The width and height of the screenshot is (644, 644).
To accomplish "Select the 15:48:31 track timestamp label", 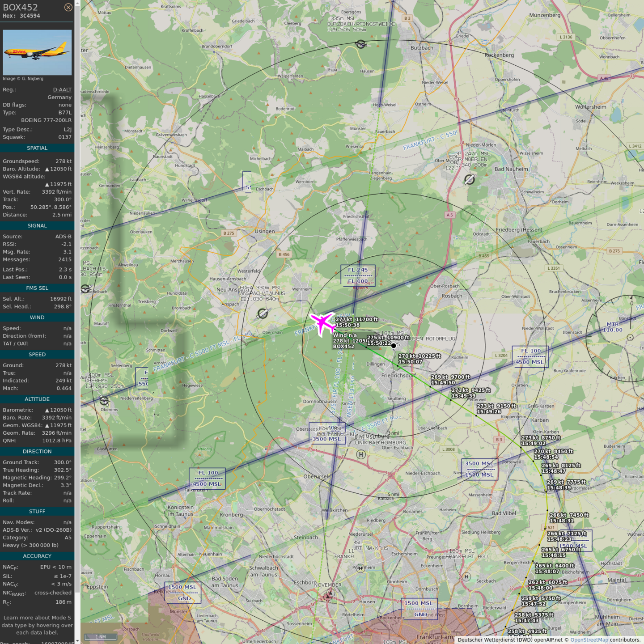I will pyautogui.click(x=561, y=521).
